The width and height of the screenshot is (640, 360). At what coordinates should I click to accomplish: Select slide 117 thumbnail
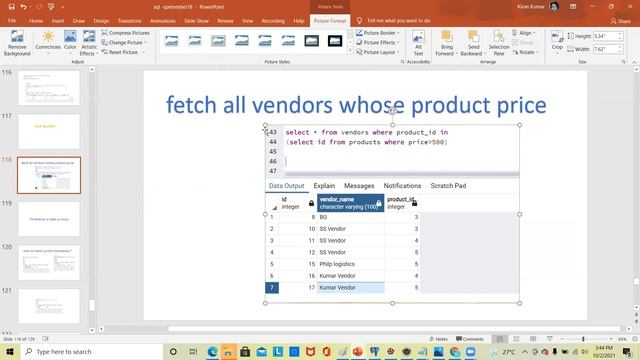point(49,131)
